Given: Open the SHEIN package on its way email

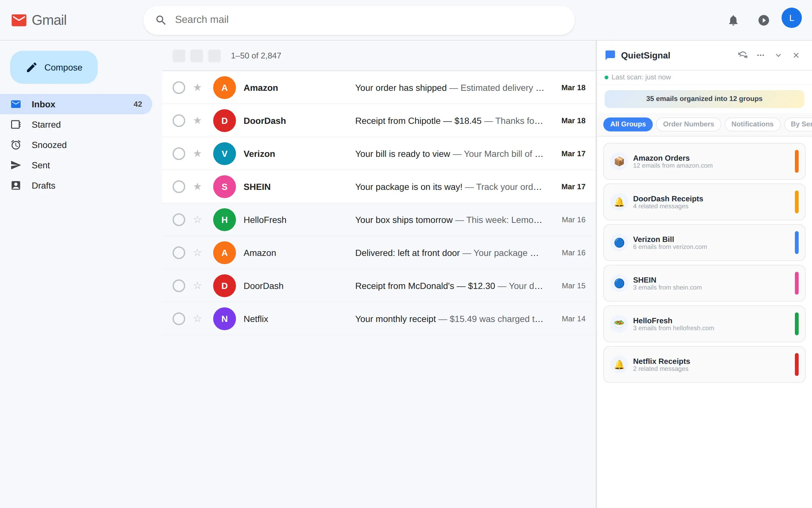Looking at the screenshot, I should click(x=379, y=187).
